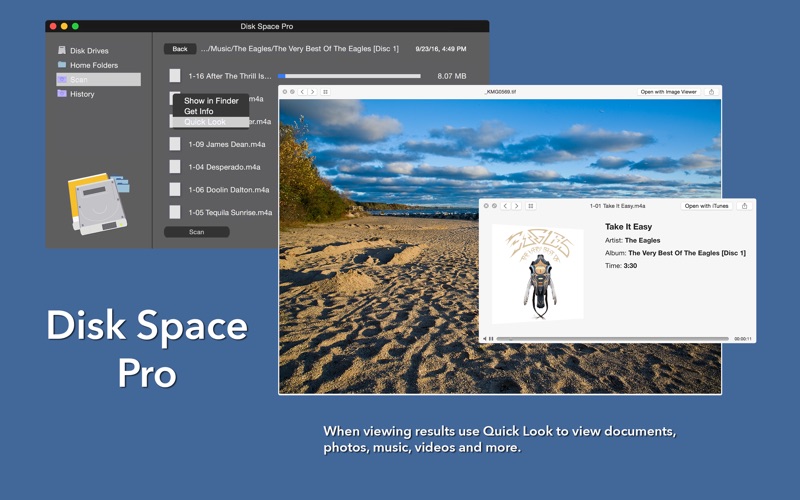Close the Take It Easy preview window
Screen dimensions: 800x500
click(x=486, y=206)
